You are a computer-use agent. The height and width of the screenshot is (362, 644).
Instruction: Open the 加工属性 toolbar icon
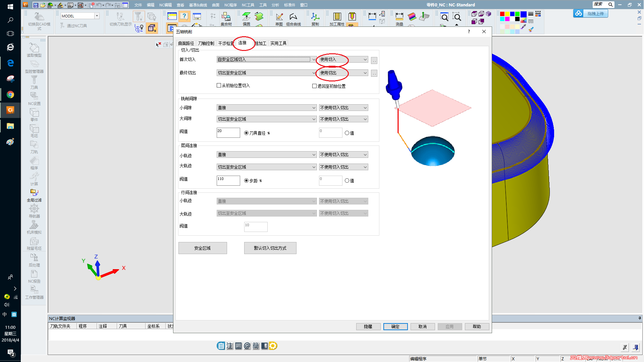click(x=337, y=18)
